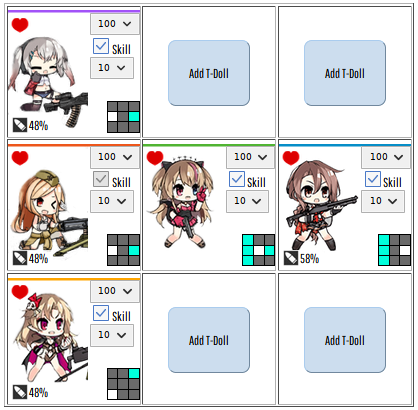Click Add T-Doll in the top middle slot
The height and width of the screenshot is (410, 418).
pyautogui.click(x=209, y=73)
